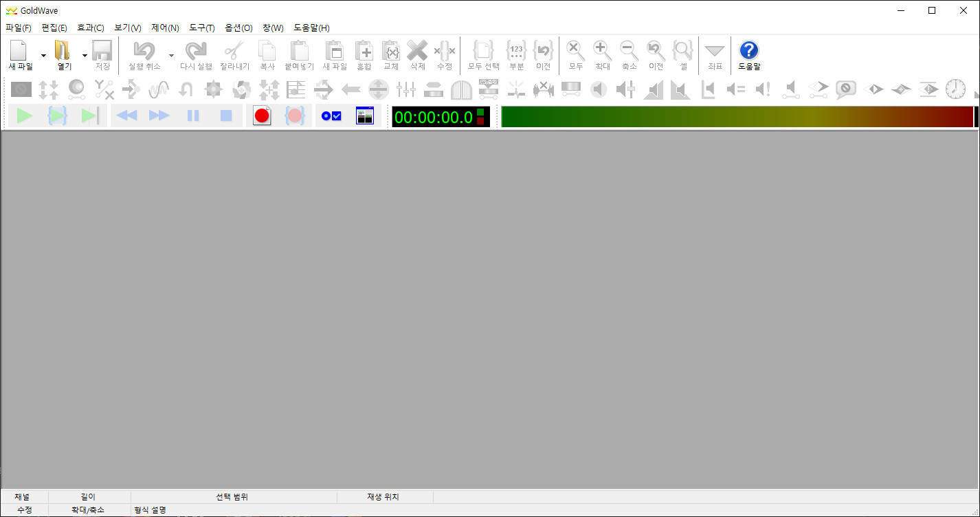
Task: Open the 제어(N) menu
Action: tap(165, 27)
